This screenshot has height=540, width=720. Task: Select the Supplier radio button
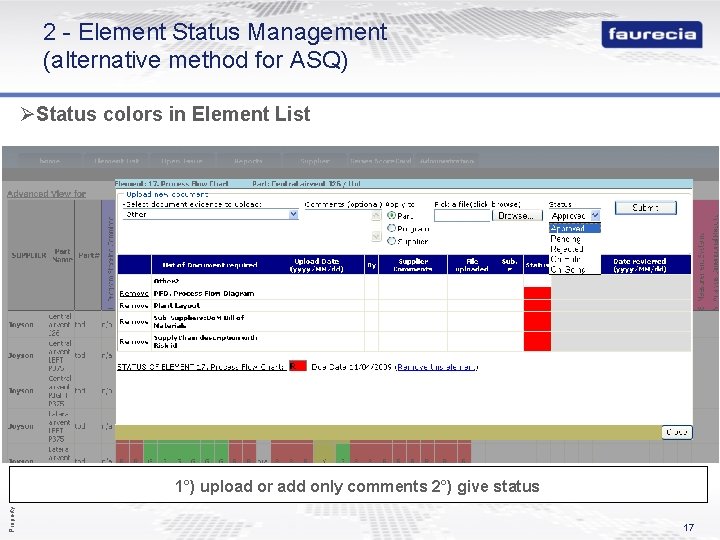click(x=391, y=241)
